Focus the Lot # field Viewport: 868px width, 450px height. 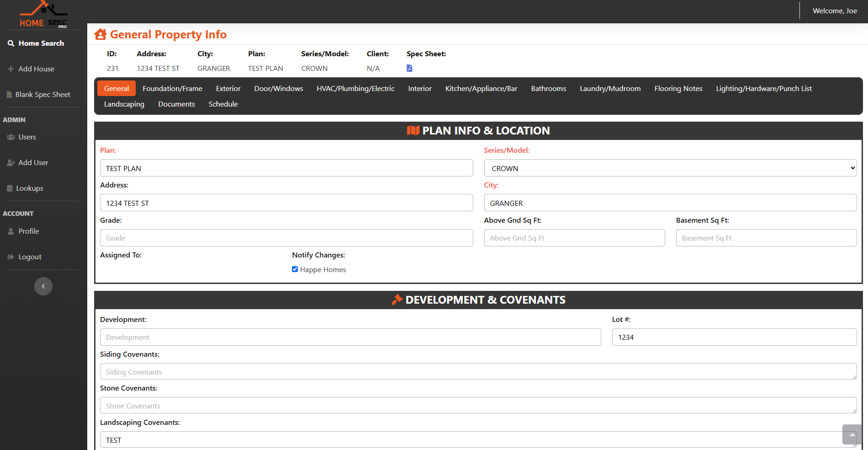pos(734,337)
